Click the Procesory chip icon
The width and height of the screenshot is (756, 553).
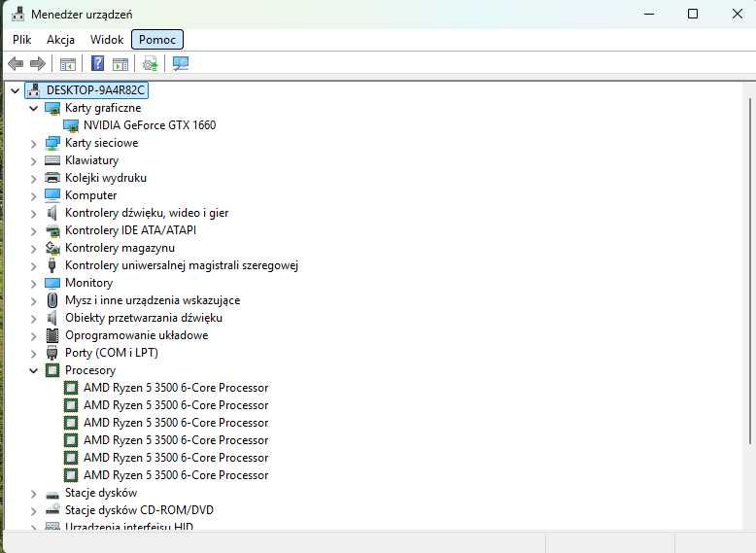pyautogui.click(x=52, y=370)
